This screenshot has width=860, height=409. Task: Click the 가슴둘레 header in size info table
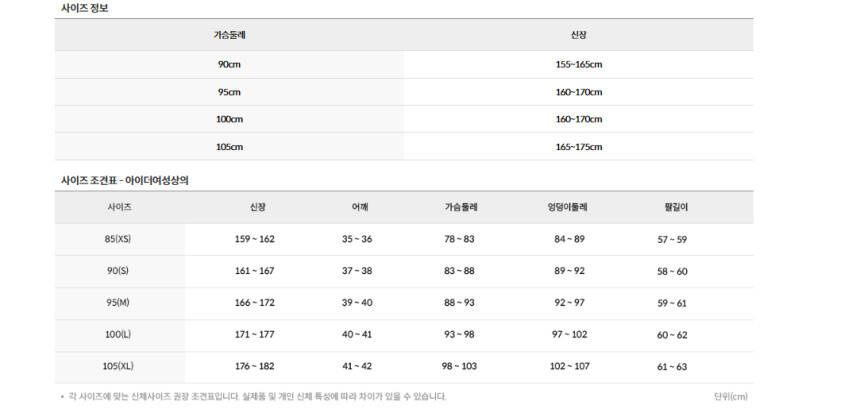coord(229,35)
